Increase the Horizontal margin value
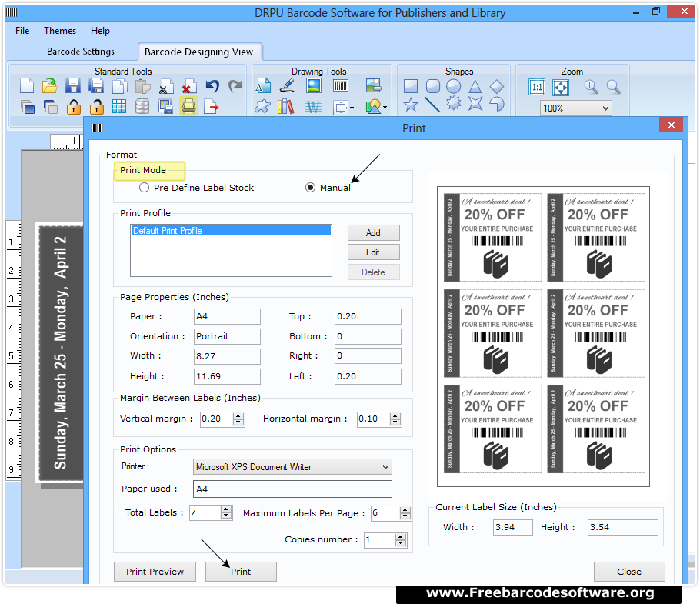 pos(395,415)
